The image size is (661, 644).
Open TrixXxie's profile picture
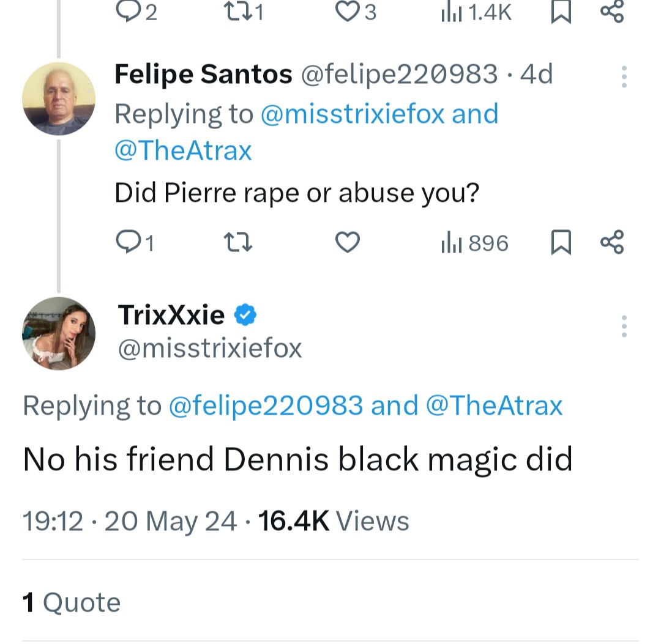[x=59, y=333]
